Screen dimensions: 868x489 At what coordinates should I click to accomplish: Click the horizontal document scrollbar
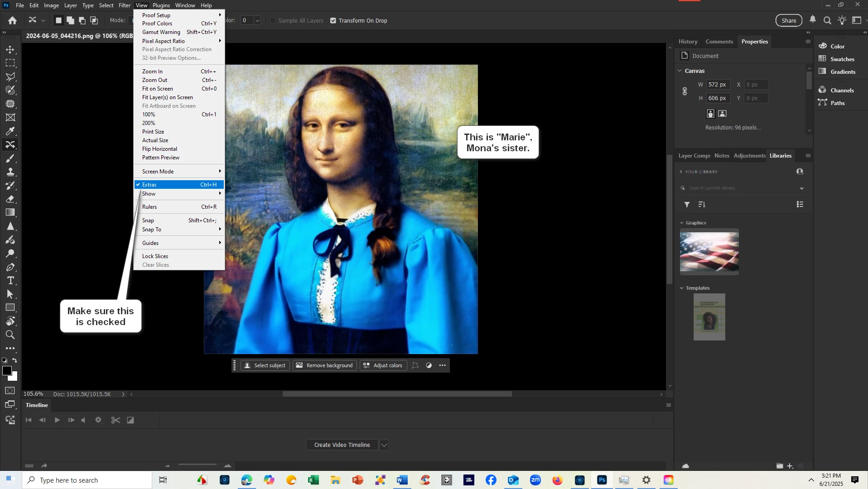click(397, 394)
